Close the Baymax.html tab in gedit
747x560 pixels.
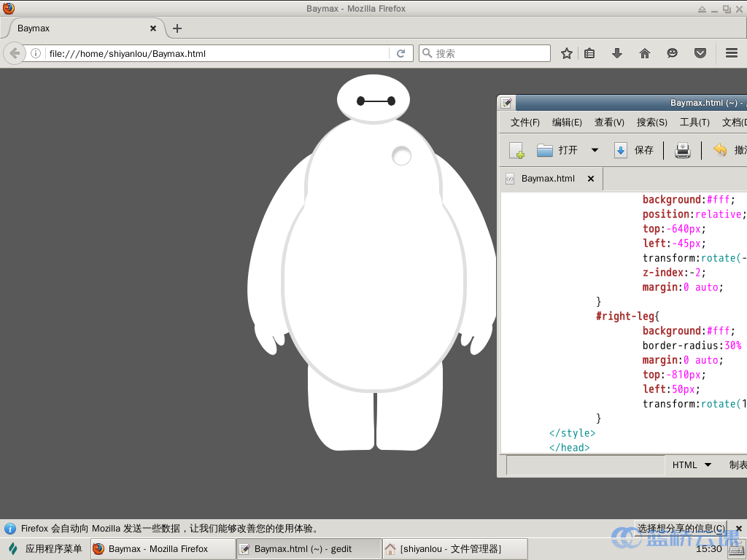591,179
